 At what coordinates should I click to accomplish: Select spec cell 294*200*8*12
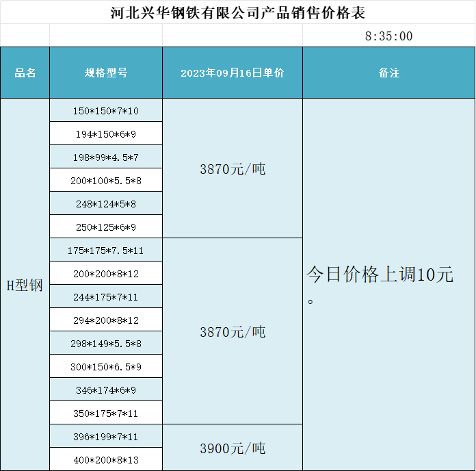pyautogui.click(x=106, y=320)
